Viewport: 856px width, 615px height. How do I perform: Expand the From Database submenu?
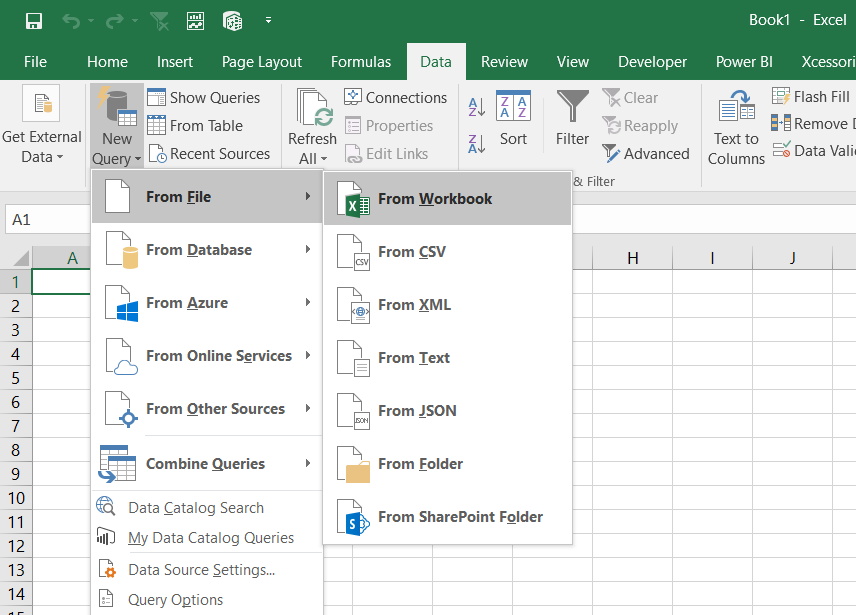click(207, 249)
